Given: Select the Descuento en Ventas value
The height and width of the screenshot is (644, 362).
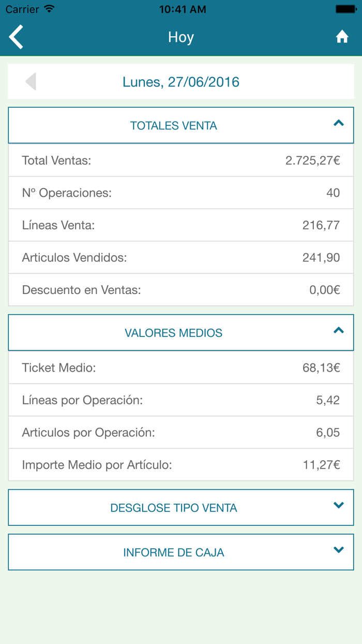Looking at the screenshot, I should pyautogui.click(x=325, y=290).
